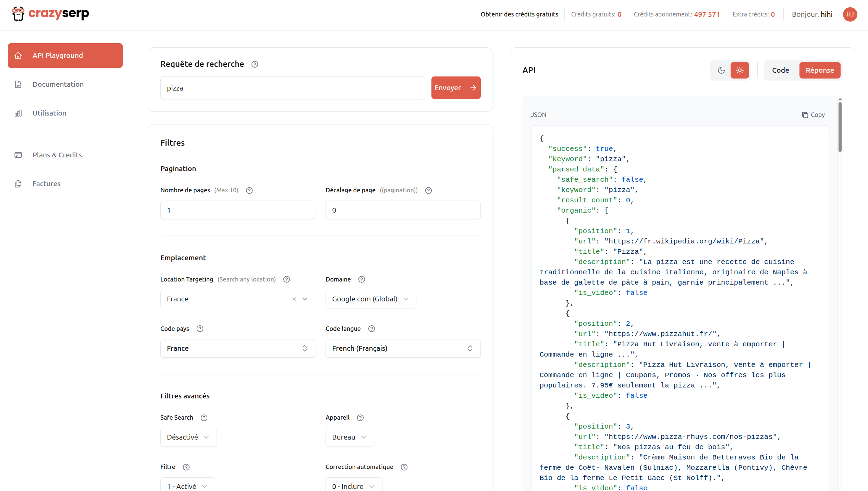Screen dimensions: 868x491
Task: Click the crazyserp logo icon
Action: 18,14
